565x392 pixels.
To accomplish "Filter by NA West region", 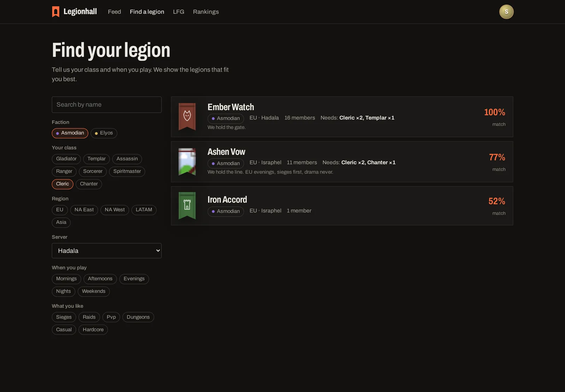I will [x=115, y=210].
